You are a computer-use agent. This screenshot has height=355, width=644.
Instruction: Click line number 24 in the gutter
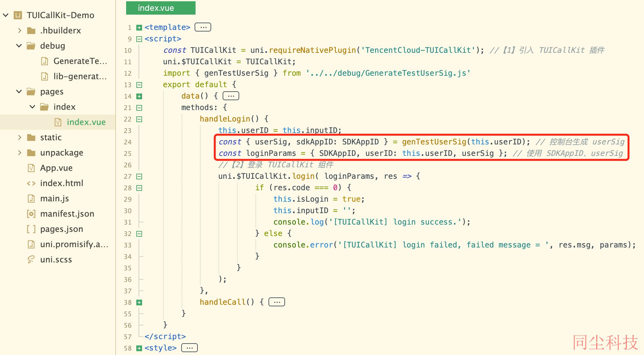tap(128, 142)
